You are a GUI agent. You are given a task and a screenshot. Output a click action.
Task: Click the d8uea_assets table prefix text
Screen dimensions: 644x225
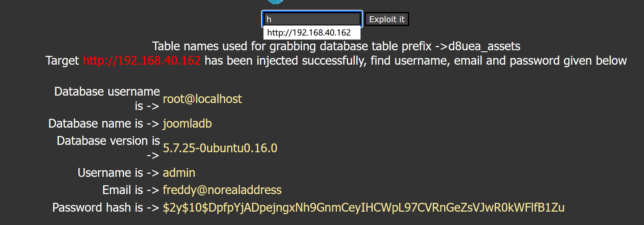click(484, 46)
